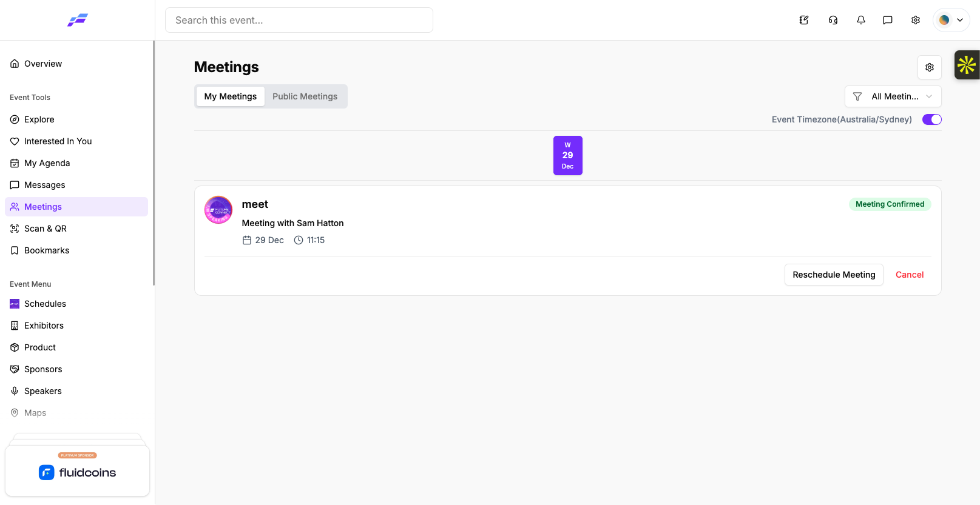Click the fluidcoins sponsor banner
The image size is (980, 505).
pos(78,471)
